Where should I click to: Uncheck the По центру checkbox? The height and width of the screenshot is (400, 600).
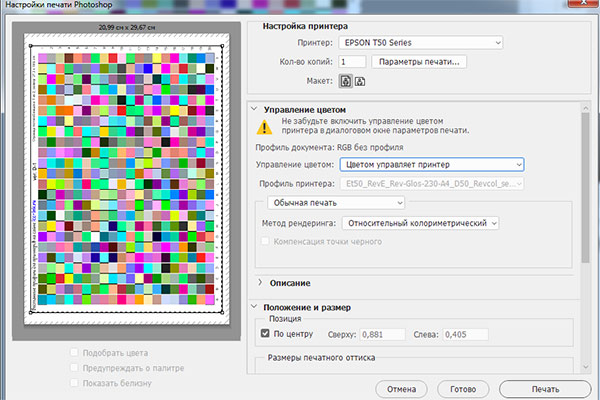click(265, 333)
